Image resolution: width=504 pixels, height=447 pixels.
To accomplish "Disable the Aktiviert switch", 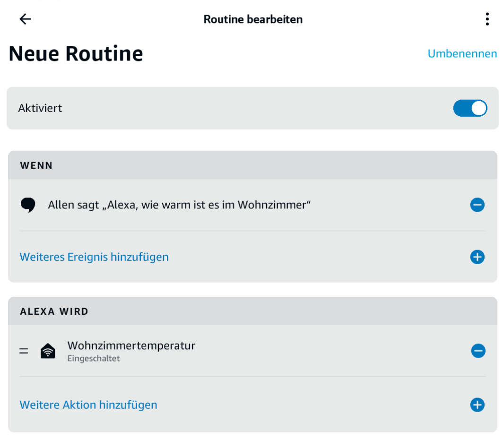I will (470, 108).
